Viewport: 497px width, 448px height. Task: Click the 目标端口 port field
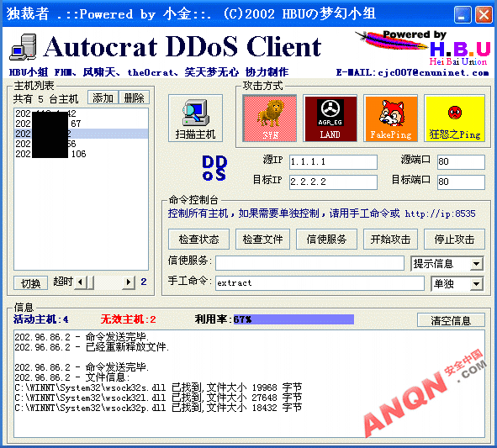[x=461, y=182]
